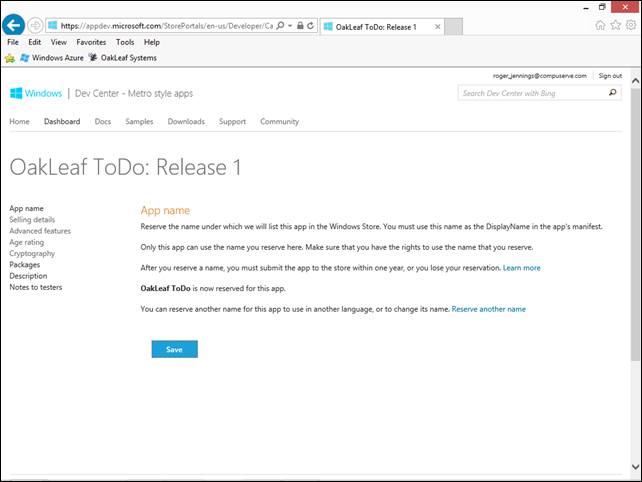Click the orange App name heading
The width and height of the screenshot is (642, 482).
click(x=165, y=210)
